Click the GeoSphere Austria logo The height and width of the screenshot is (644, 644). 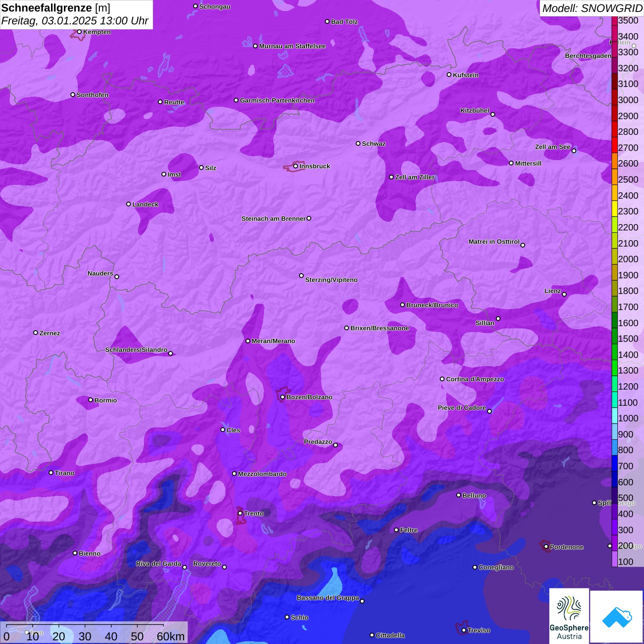[x=569, y=616]
